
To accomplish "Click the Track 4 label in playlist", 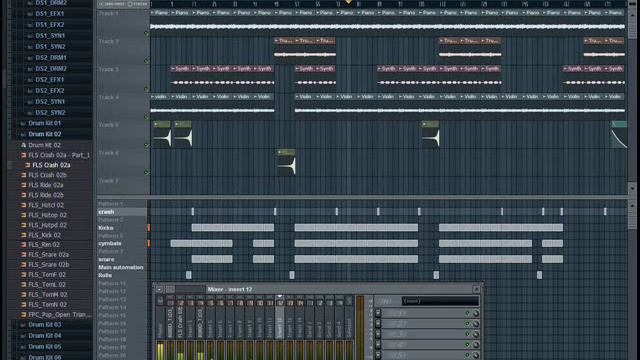I will [x=109, y=97].
